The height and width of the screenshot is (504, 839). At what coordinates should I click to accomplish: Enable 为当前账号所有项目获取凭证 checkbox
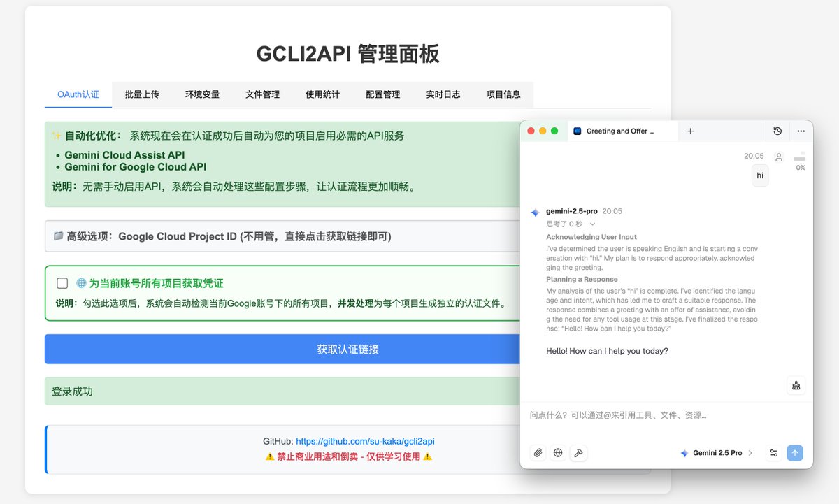point(62,283)
